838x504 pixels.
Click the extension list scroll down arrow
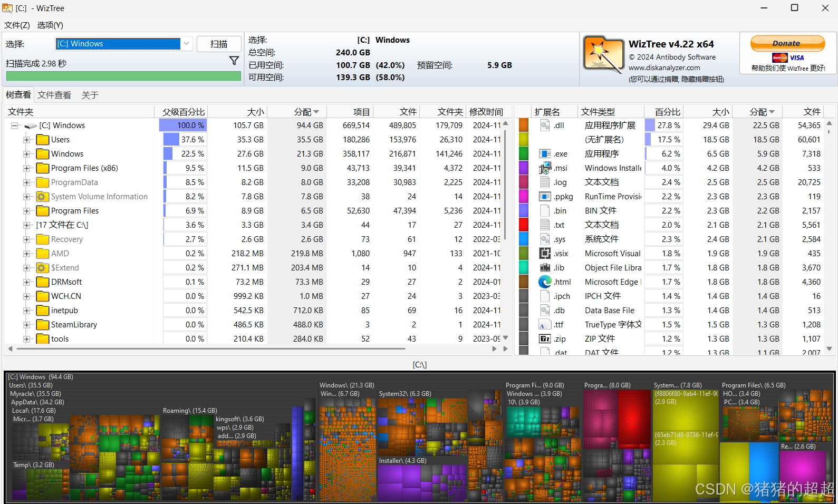point(829,348)
